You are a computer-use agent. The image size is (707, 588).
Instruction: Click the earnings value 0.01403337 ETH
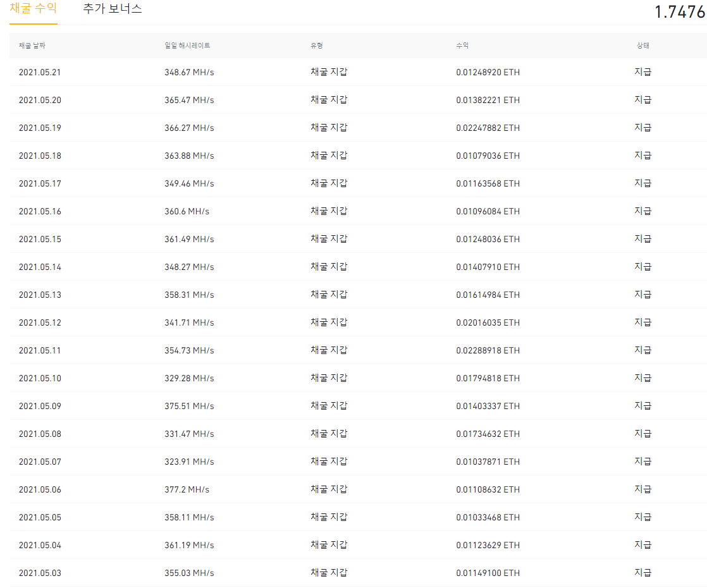click(x=488, y=407)
